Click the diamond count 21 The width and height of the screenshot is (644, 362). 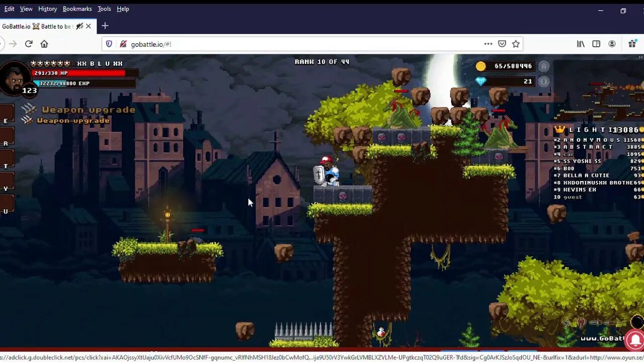pyautogui.click(x=528, y=81)
